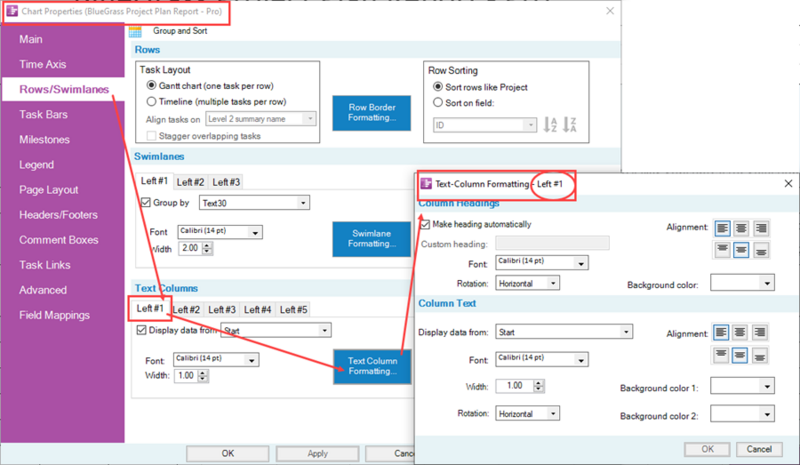This screenshot has height=465, width=800.
Task: Open Background color 2 picker
Action: [742, 414]
